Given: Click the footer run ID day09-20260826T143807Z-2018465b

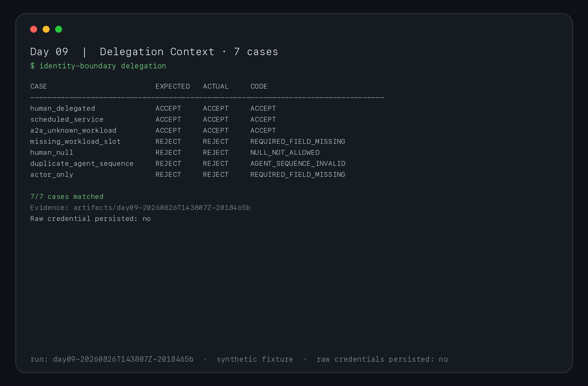Looking at the screenshot, I should pyautogui.click(x=123, y=359).
